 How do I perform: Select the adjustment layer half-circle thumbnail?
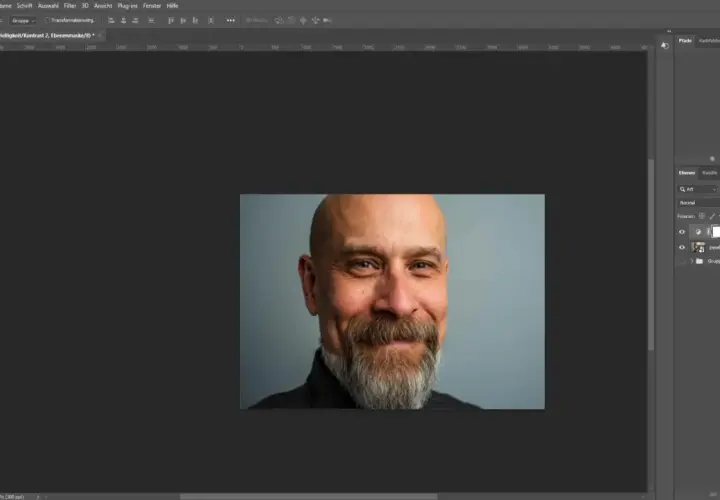(698, 232)
